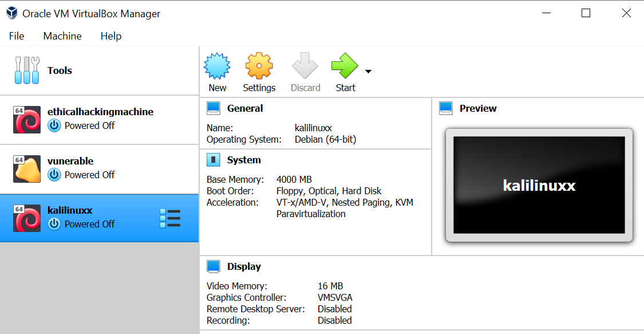The height and width of the screenshot is (334, 644).
Task: Open the File menu
Action: coord(17,36)
